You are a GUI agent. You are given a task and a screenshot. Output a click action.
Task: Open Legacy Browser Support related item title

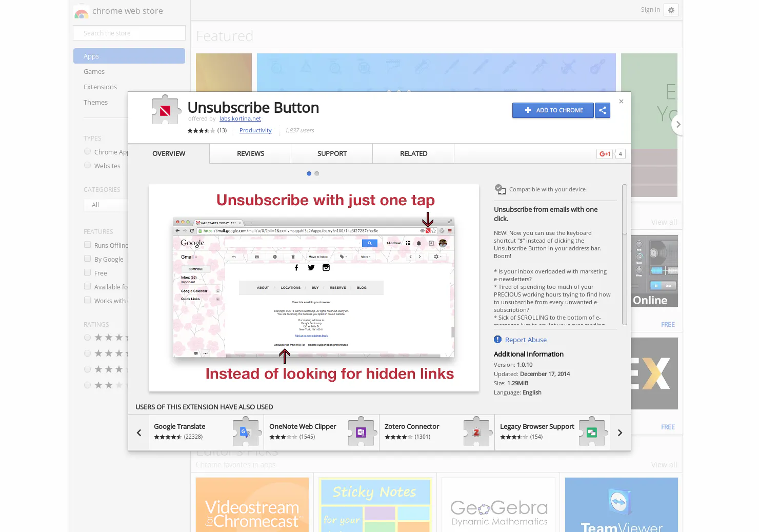(x=537, y=427)
